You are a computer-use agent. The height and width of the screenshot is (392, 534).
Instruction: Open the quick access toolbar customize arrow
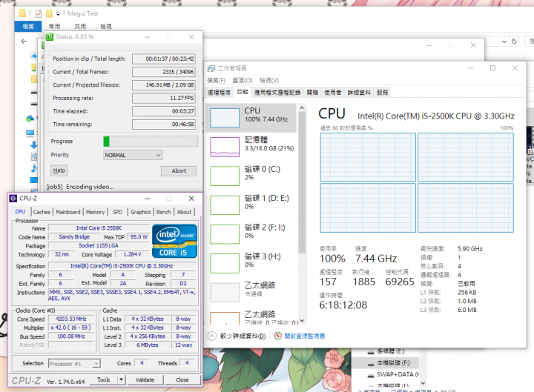pyautogui.click(x=58, y=14)
